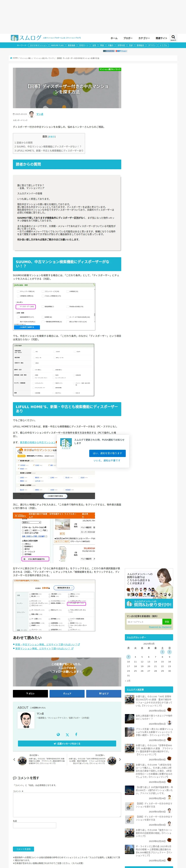
Task: Jump to TOC item 2 about SUUMO
Action: [48, 147]
